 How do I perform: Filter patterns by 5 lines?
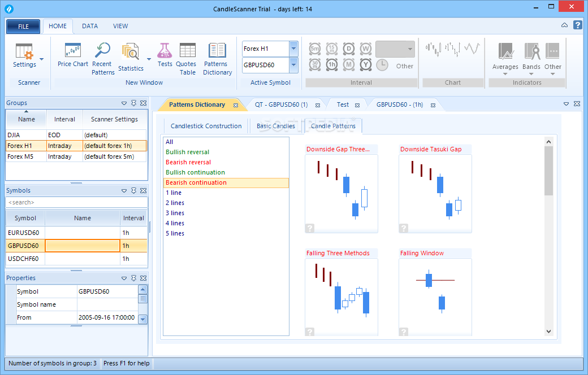tap(175, 233)
